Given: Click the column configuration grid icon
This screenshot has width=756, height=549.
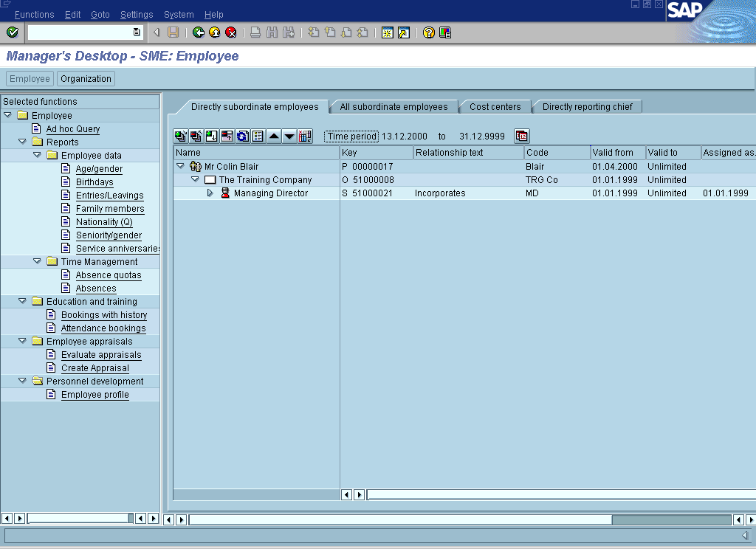Looking at the screenshot, I should [305, 137].
